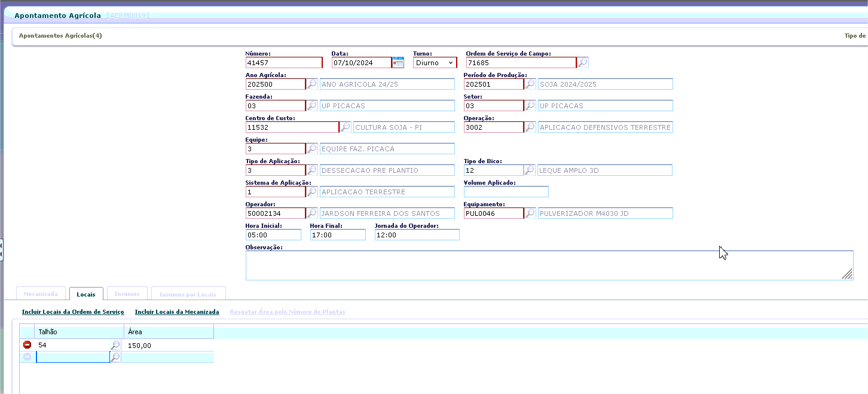Click the Talhão column header
The image size is (868, 394).
point(80,331)
